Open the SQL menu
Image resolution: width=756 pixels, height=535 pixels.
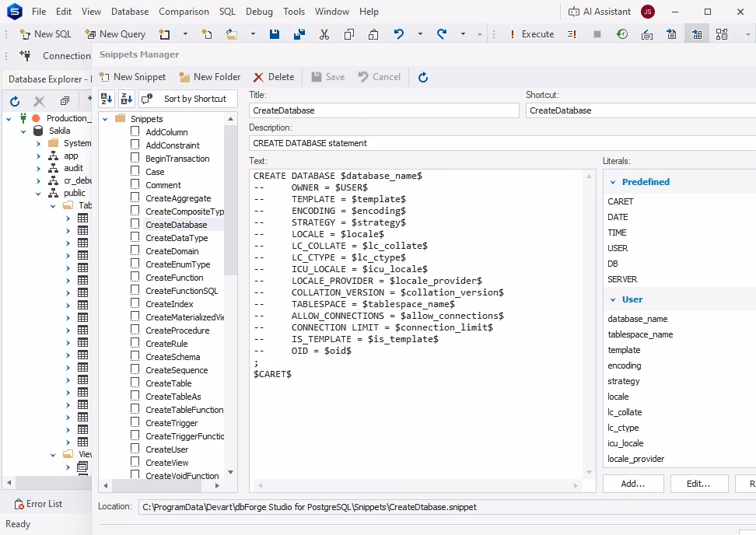pos(227,12)
